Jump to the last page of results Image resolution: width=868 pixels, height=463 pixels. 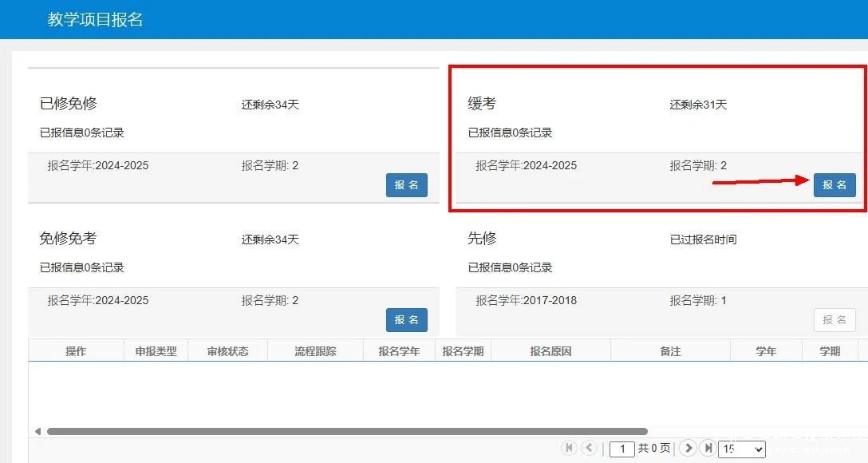[707, 448]
